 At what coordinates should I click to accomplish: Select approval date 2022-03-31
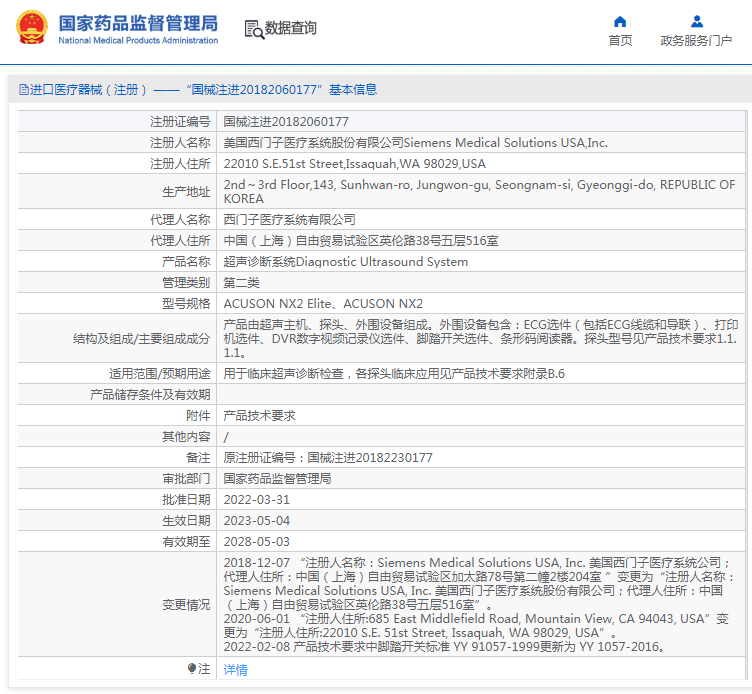[x=257, y=500]
